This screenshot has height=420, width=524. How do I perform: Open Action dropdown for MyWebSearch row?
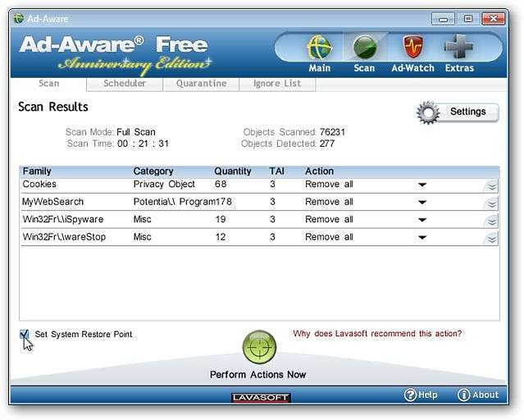422,202
